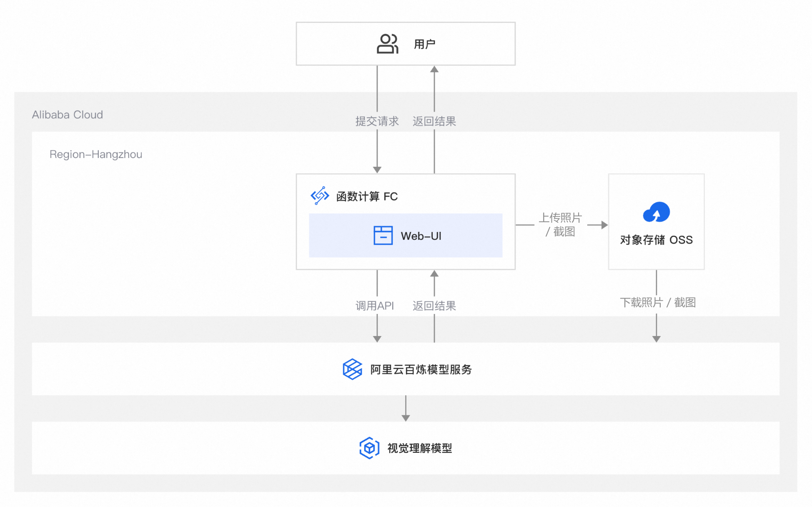Click the arrowhead pointing into 视觉理解模型

(406, 418)
